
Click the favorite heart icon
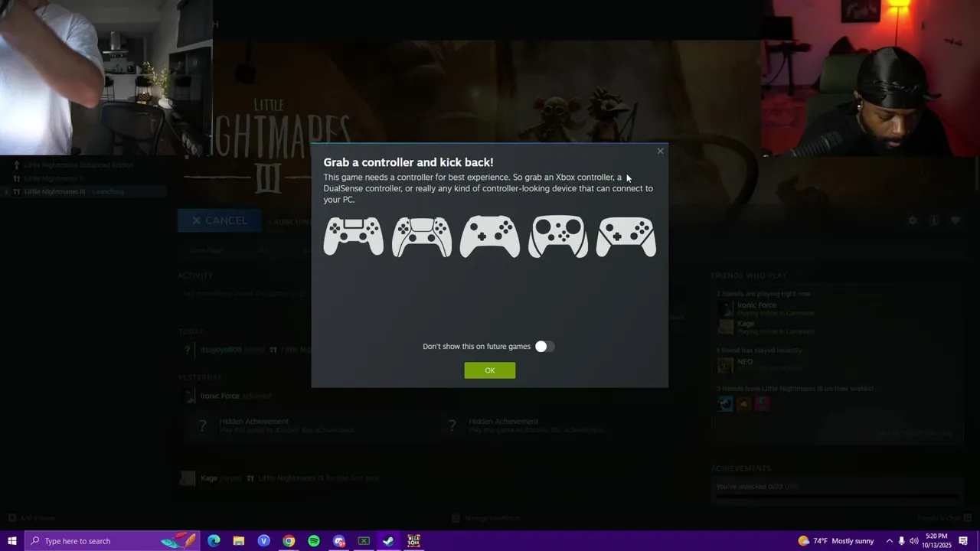[x=955, y=220]
